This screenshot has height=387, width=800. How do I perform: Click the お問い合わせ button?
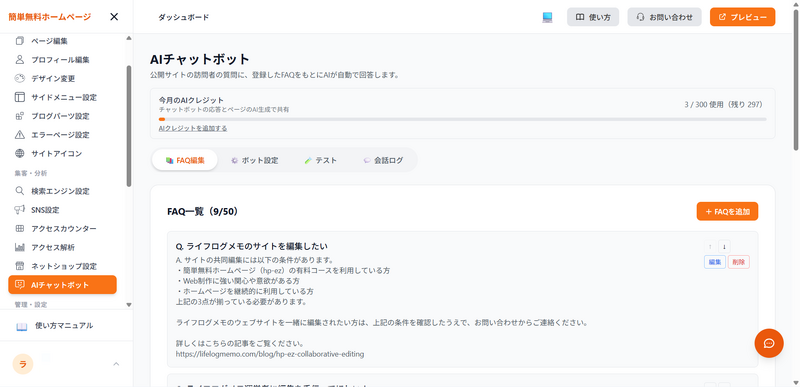coord(664,17)
